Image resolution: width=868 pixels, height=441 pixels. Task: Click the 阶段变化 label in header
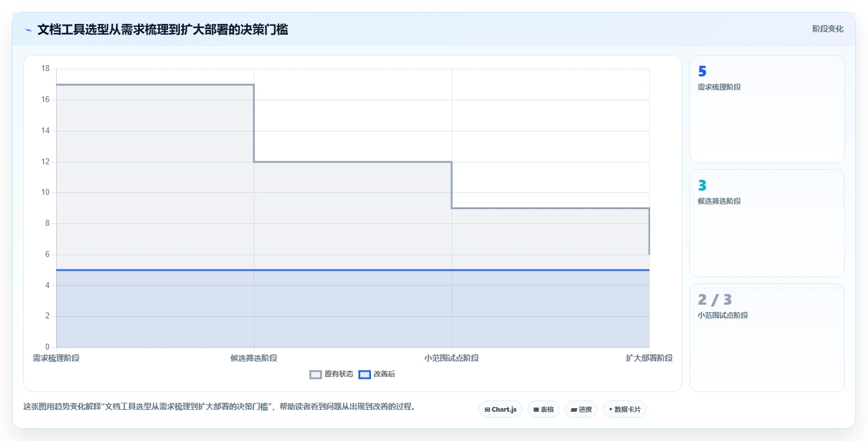pyautogui.click(x=827, y=29)
